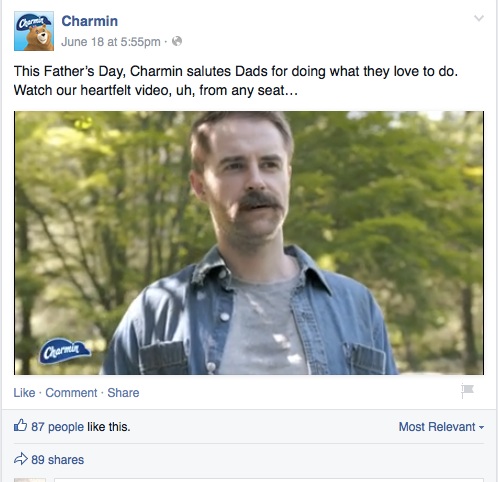The image size is (498, 482).
Task: Click the comment input field at bottom
Action: 271,480
